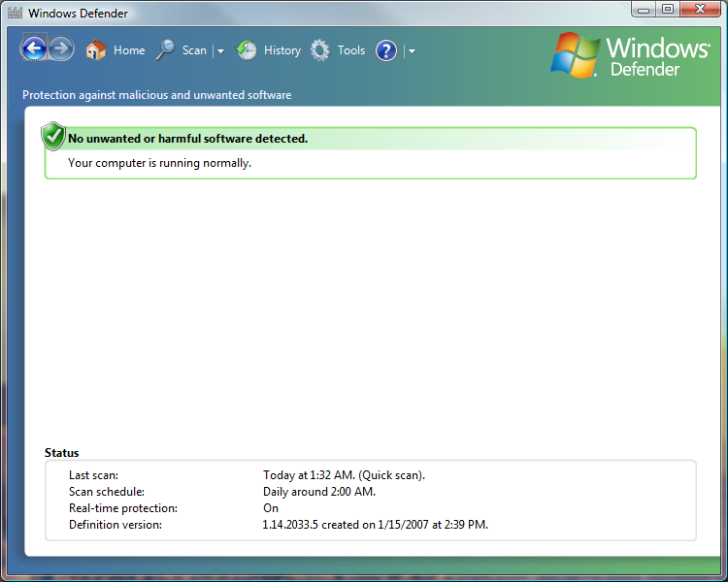Expand the dropdown arrow beside Help
The image size is (728, 582).
[x=412, y=51]
